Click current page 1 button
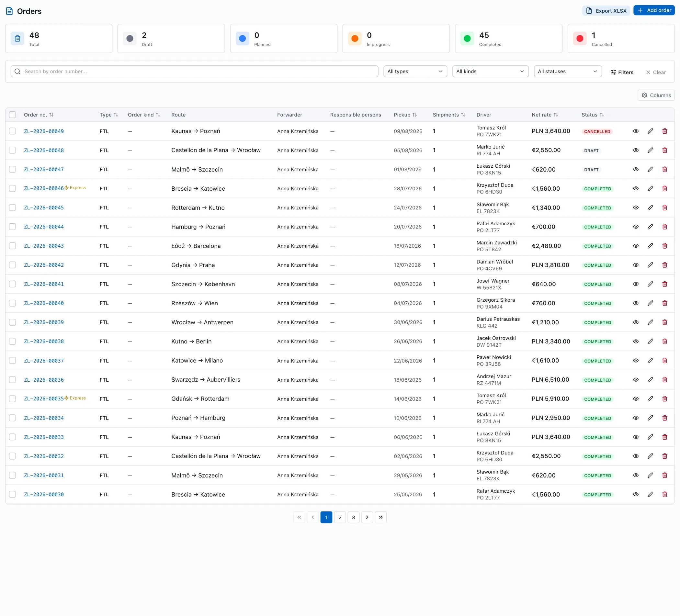The width and height of the screenshot is (680, 616). [x=326, y=517]
